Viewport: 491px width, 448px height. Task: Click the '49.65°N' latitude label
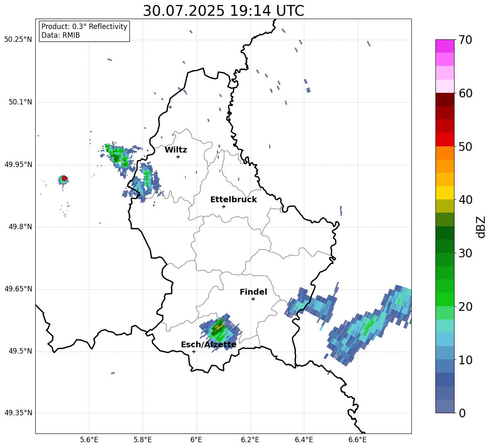(18, 289)
